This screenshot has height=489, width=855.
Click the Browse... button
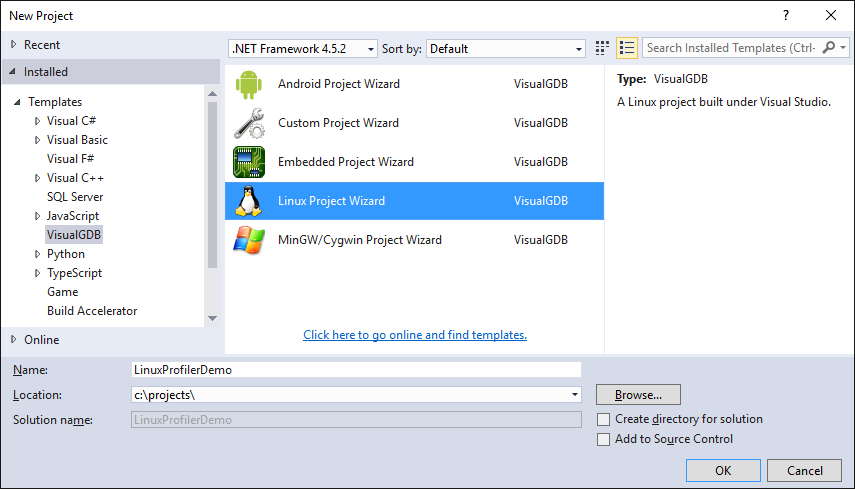tap(638, 395)
